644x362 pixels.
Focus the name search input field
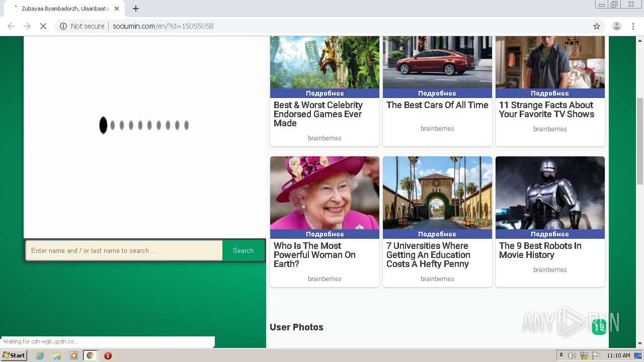point(124,250)
